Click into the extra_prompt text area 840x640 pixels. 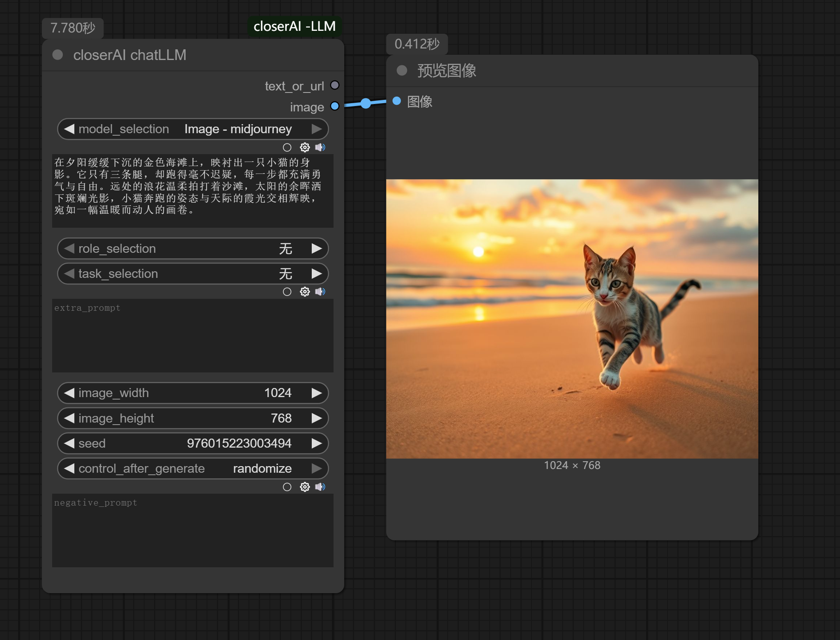pyautogui.click(x=193, y=336)
